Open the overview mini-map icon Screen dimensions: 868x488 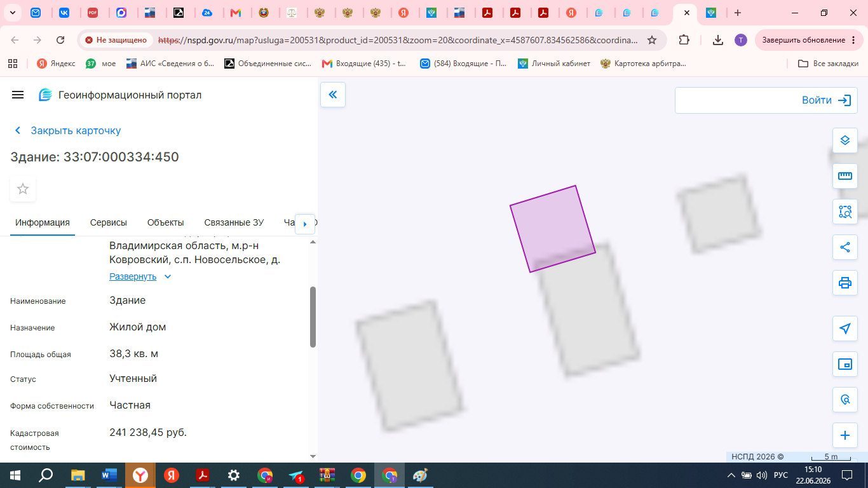click(844, 364)
